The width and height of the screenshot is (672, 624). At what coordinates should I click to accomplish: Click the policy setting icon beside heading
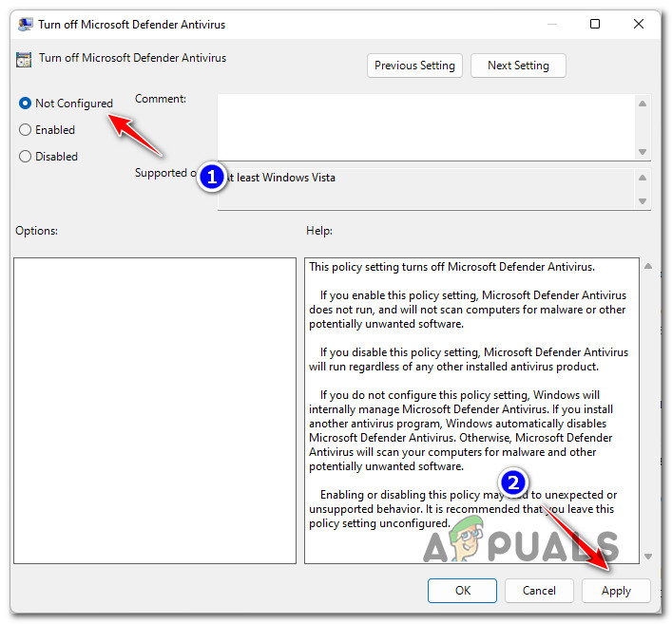pos(24,59)
